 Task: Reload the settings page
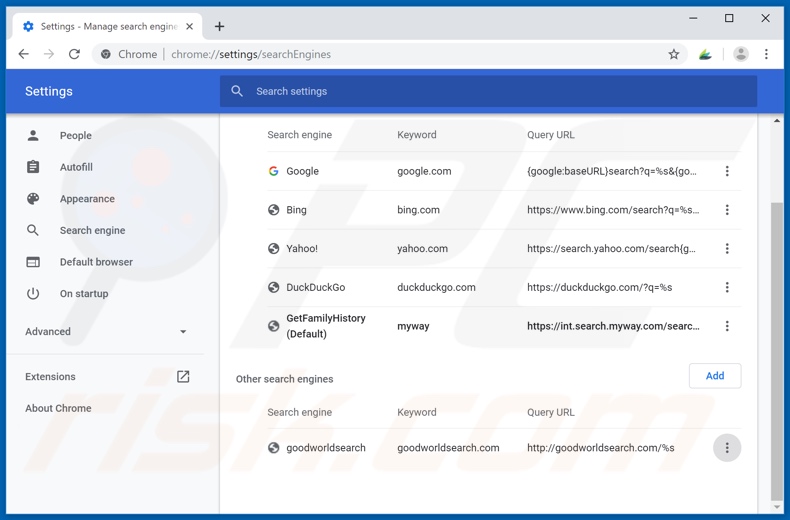(74, 54)
